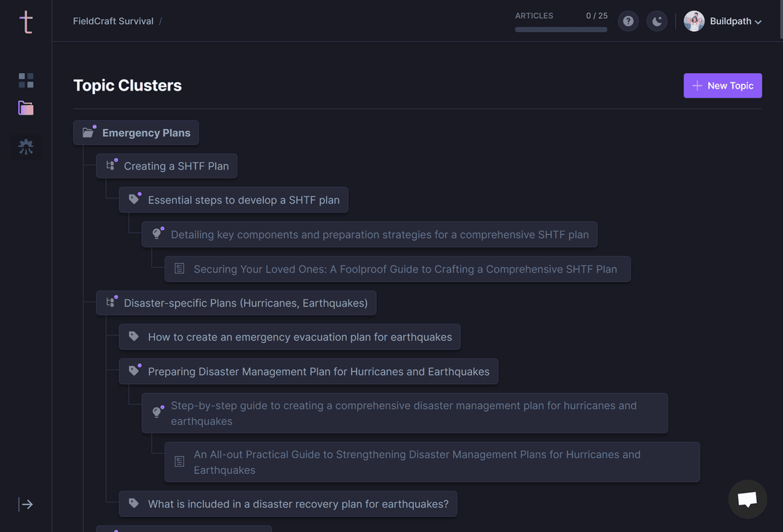Open the help question mark icon

point(628,21)
